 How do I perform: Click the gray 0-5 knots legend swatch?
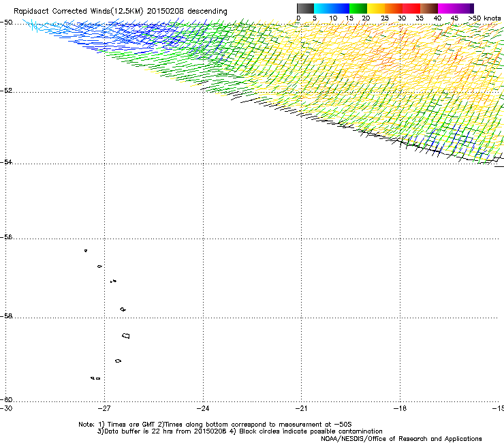(x=305, y=8)
